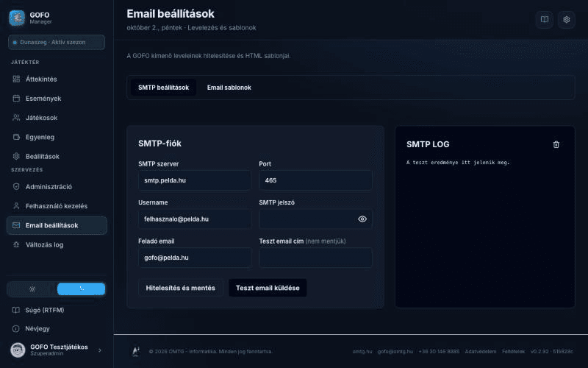Switch to the Email sablonok tab
This screenshot has height=368, width=588.
pyautogui.click(x=229, y=88)
